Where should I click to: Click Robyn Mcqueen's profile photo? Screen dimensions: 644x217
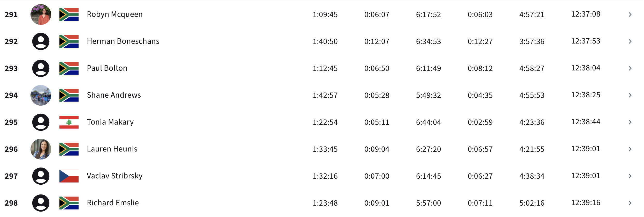[x=41, y=15]
